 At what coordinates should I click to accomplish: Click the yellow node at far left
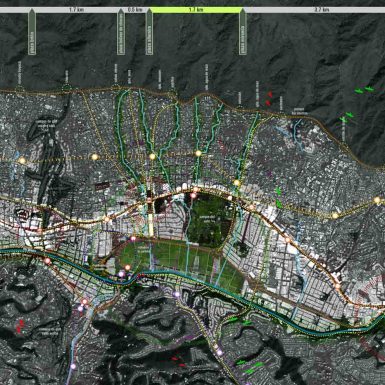tap(22, 161)
